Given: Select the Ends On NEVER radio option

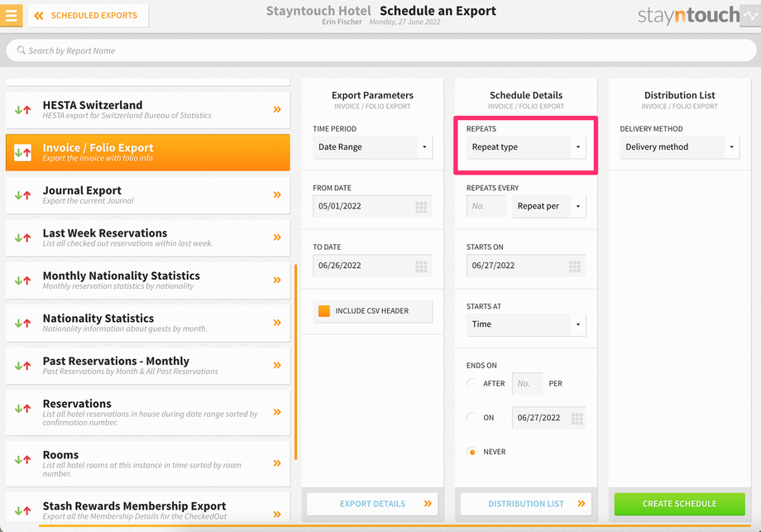Looking at the screenshot, I should pyautogui.click(x=471, y=452).
